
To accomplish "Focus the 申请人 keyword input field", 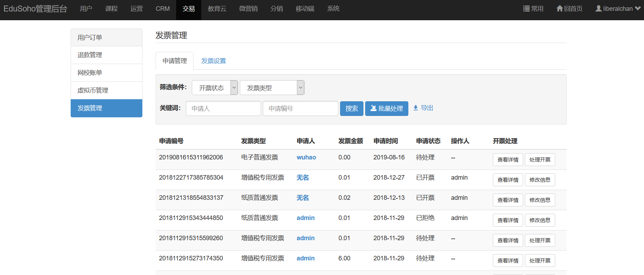I will tap(223, 109).
